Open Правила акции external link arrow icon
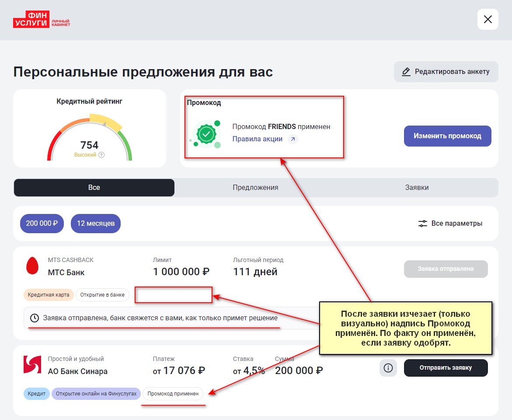This screenshot has height=420, width=512. 293,139
